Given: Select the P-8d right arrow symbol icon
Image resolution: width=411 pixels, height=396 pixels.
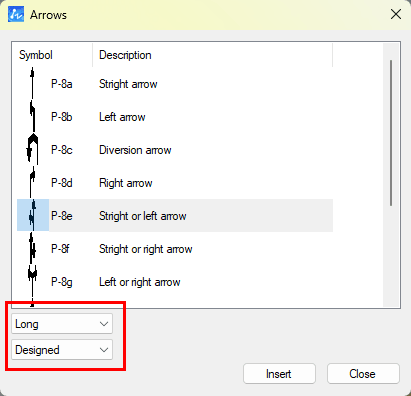Looking at the screenshot, I should pos(32,183).
